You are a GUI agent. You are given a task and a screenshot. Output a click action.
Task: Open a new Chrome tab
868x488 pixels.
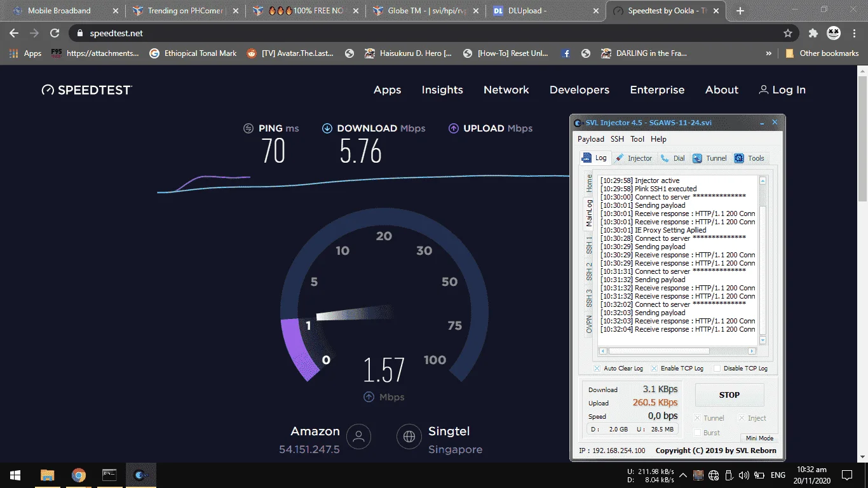click(740, 11)
